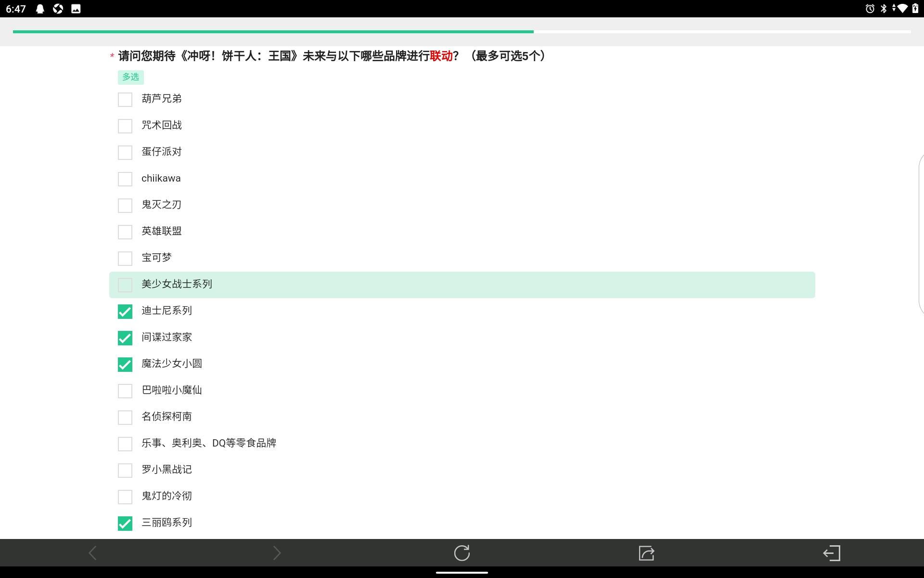Check the 鬼灭之刃 checkbox
Viewport: 924px width, 578px height.
(125, 206)
